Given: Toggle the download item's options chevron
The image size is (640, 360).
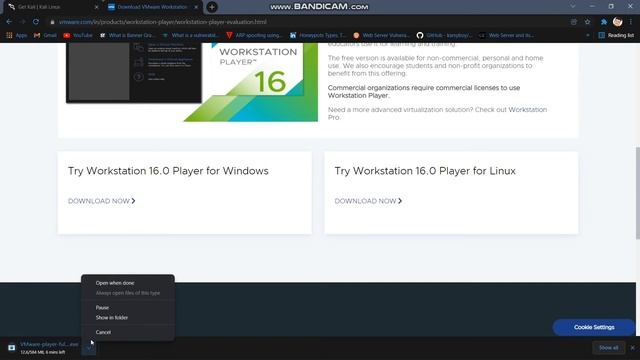Looking at the screenshot, I should pyautogui.click(x=89, y=348).
